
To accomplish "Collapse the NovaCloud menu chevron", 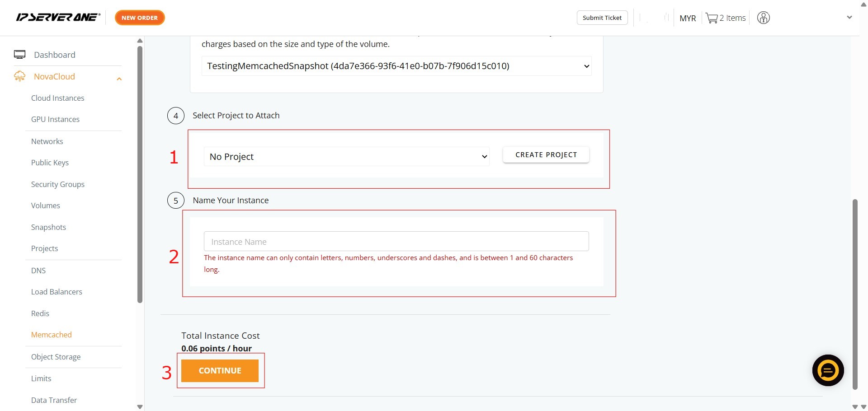I will [x=119, y=79].
